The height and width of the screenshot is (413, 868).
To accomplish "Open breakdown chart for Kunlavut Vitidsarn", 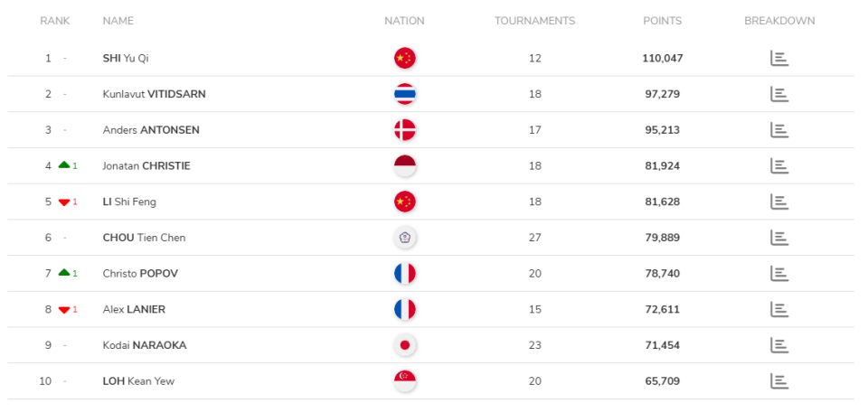I will pyautogui.click(x=778, y=94).
